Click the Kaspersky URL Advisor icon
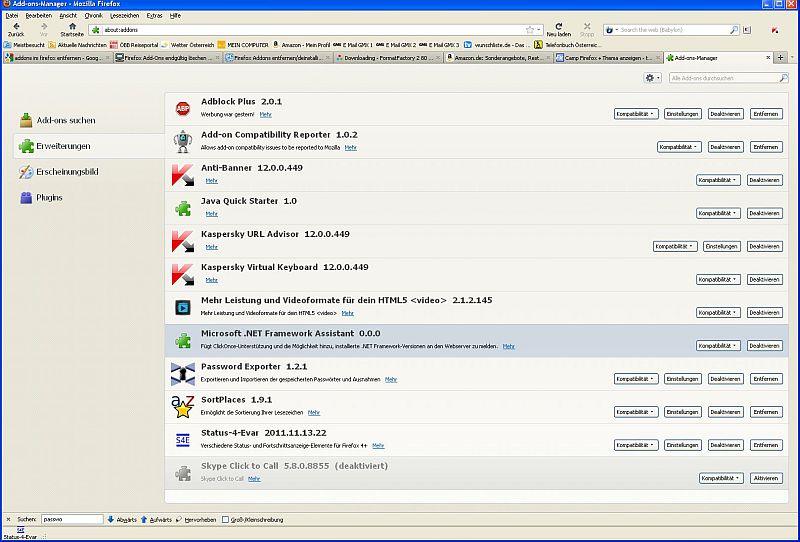 point(183,241)
